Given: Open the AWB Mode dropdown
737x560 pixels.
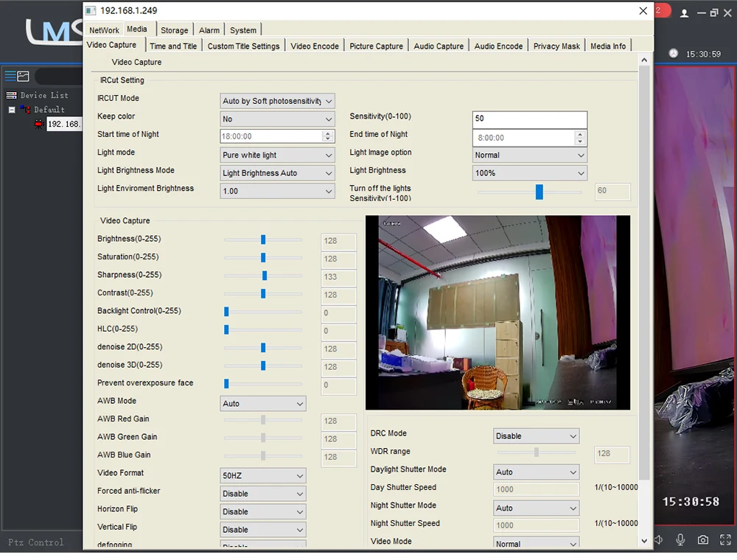Looking at the screenshot, I should [x=263, y=404].
